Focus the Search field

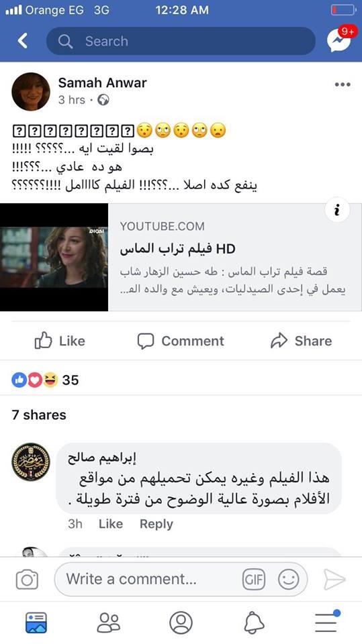[181, 41]
